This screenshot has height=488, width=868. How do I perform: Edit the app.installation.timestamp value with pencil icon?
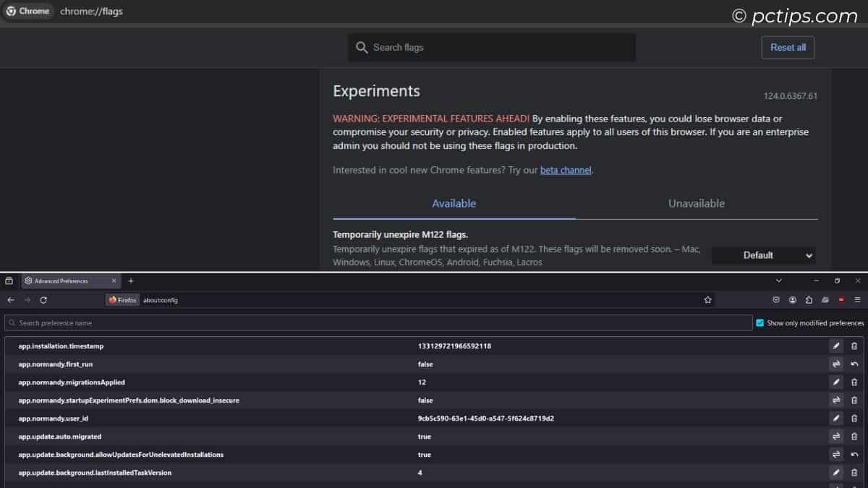(836, 346)
